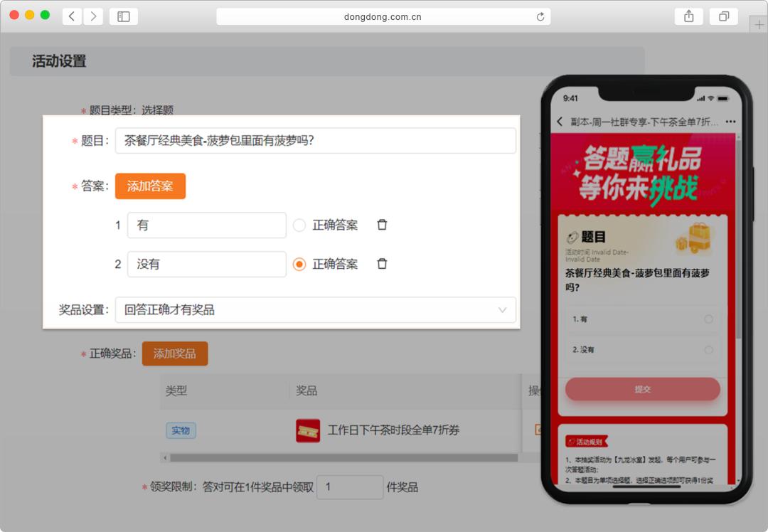768x532 pixels.
Task: Open a new tab with the plus icon
Action: (x=759, y=24)
